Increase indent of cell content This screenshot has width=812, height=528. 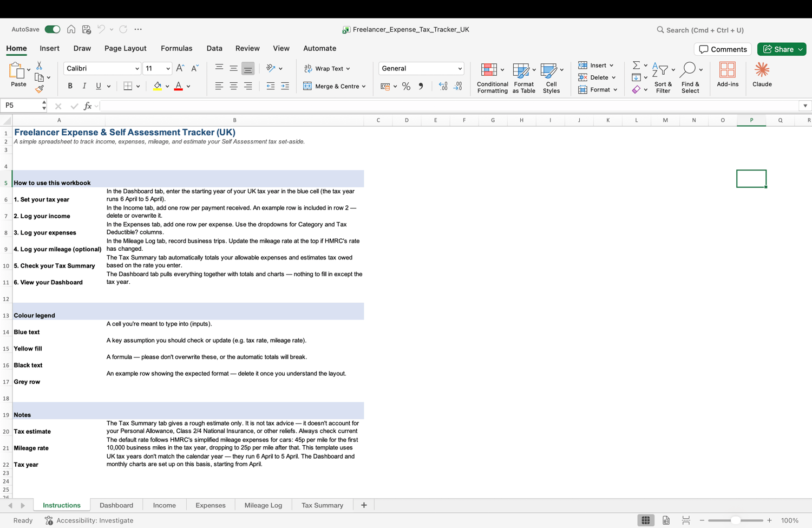click(285, 86)
